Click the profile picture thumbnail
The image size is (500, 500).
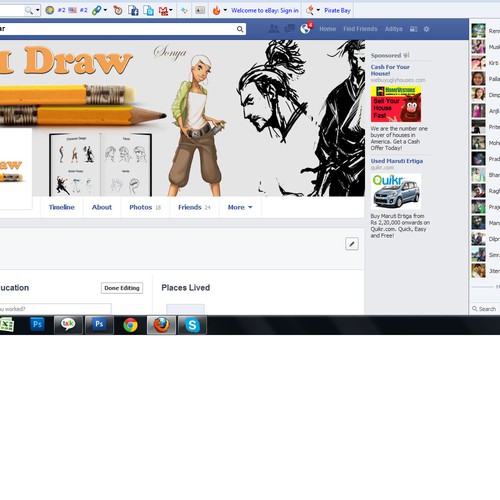16,169
